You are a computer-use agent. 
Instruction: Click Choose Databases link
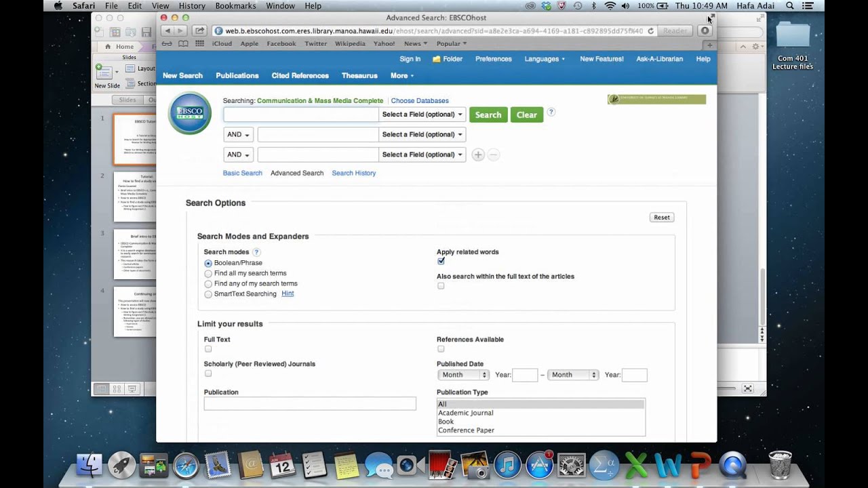click(420, 100)
